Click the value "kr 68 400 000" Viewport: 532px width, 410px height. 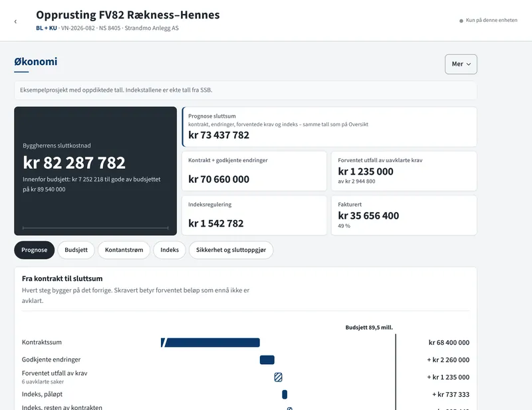449,342
